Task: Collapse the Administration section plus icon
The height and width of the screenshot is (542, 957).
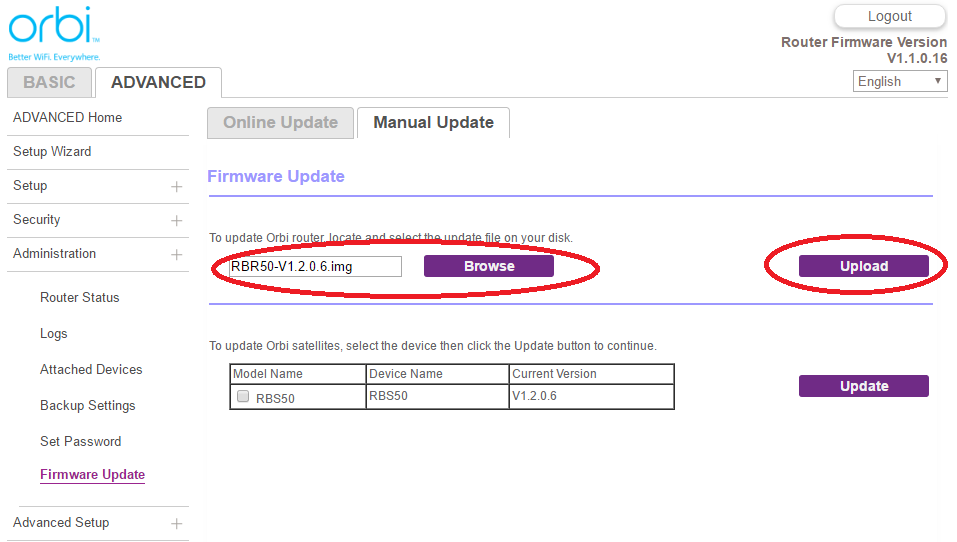Action: (x=176, y=255)
